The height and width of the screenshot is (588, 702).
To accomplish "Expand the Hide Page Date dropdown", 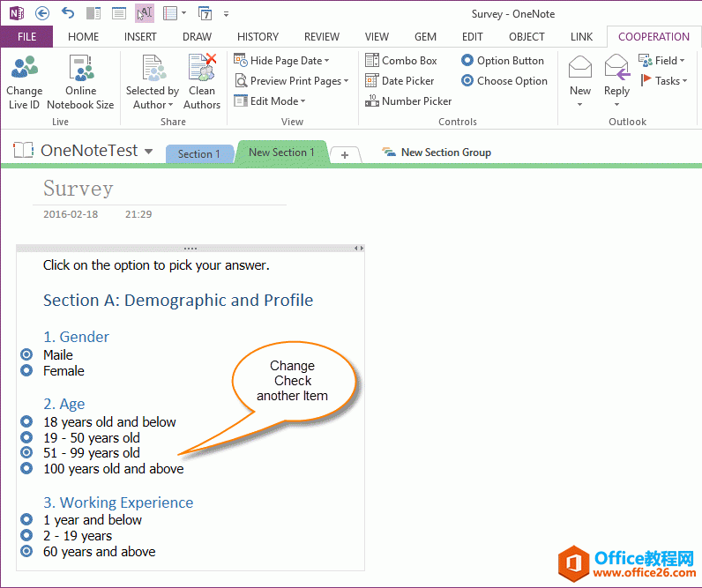I will coord(326,61).
